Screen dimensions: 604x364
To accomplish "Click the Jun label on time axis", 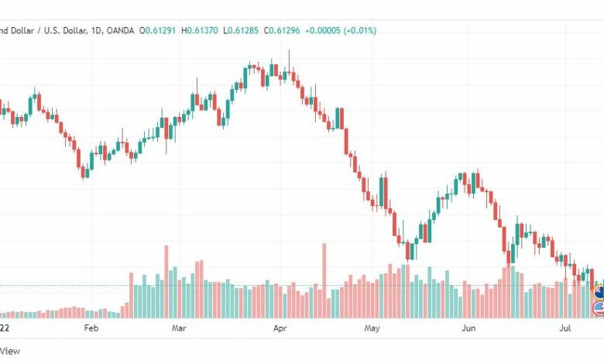I will coord(468,328).
